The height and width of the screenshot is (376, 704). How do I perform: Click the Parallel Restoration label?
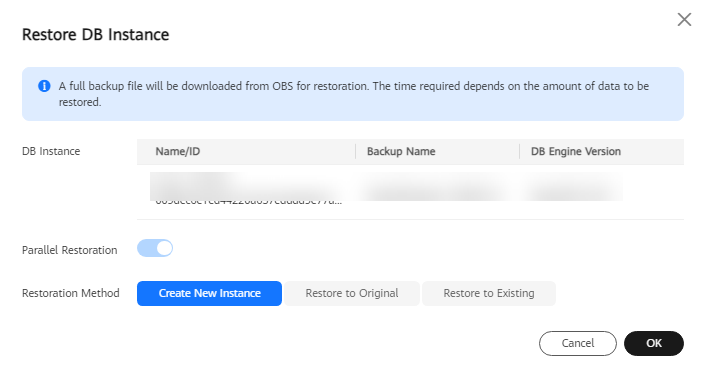[70, 250]
